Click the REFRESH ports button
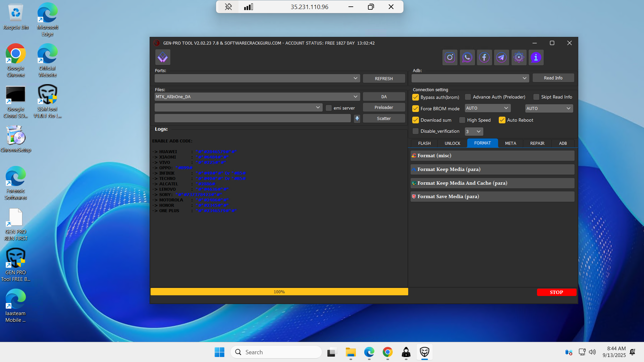This screenshot has width=644, height=362. point(384,78)
